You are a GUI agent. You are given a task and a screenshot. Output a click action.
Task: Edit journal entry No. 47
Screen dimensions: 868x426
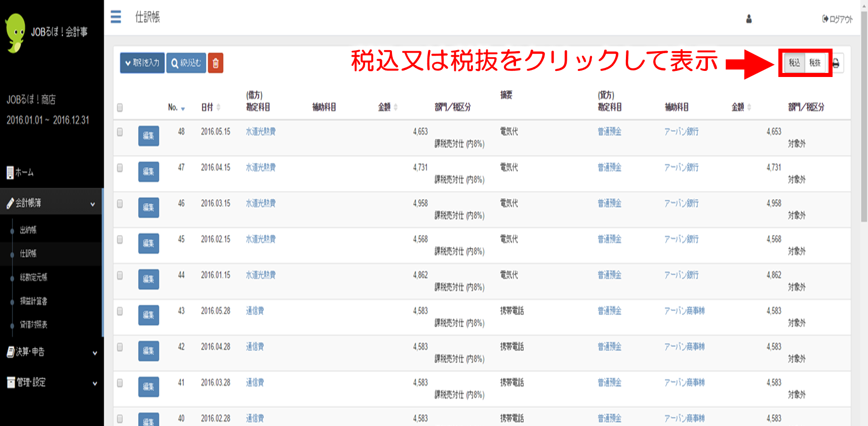pyautogui.click(x=148, y=172)
